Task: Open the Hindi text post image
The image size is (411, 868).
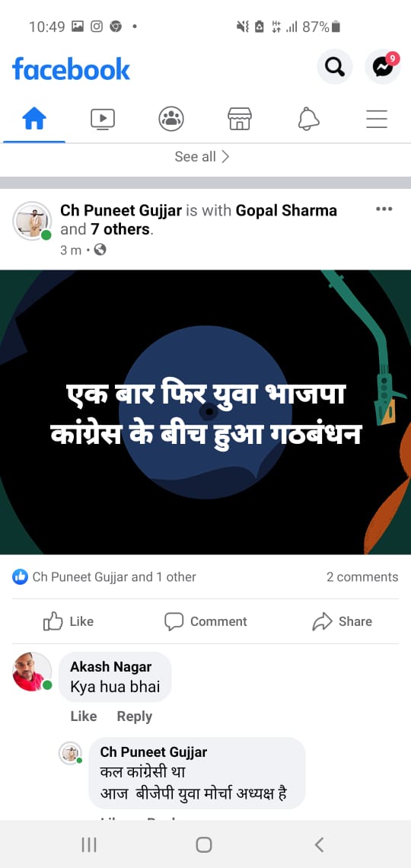Action: tap(205, 413)
